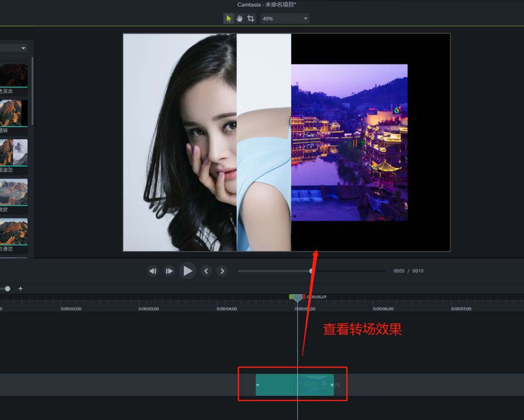This screenshot has height=420, width=524.
Task: Activate the Pan hand tool
Action: 240,18
